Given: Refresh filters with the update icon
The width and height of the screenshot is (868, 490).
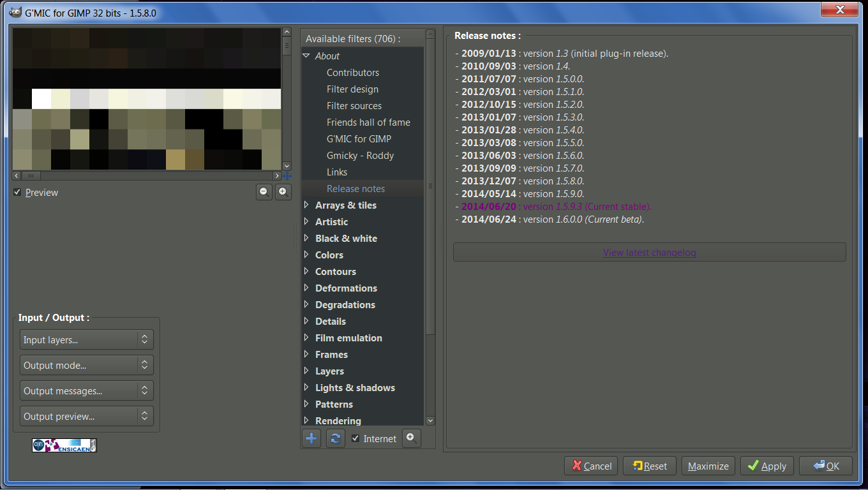Looking at the screenshot, I should coord(336,438).
